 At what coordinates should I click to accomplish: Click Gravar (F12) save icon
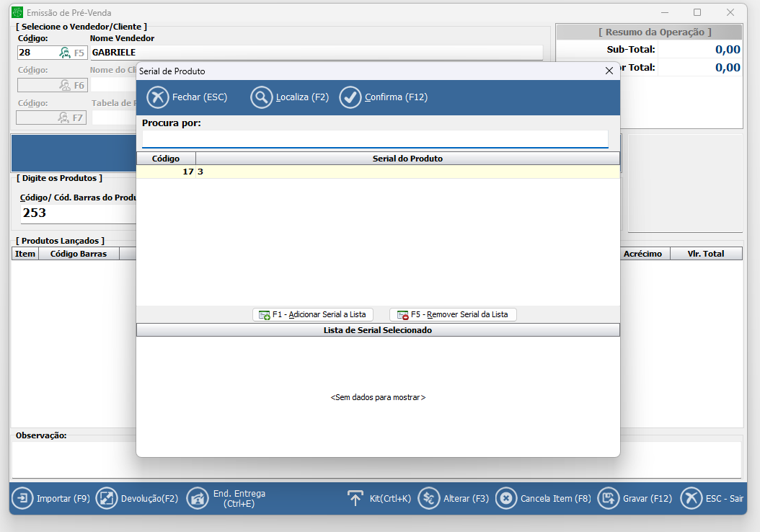point(610,498)
